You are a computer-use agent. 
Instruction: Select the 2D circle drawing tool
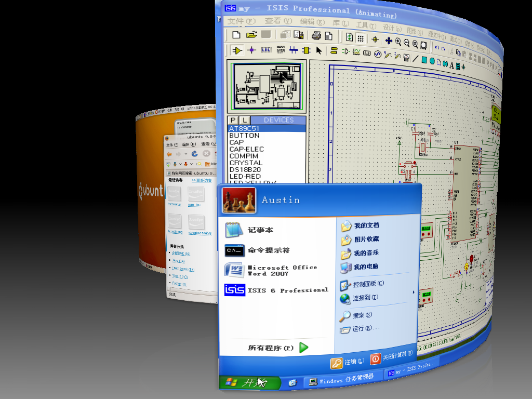coord(432,61)
